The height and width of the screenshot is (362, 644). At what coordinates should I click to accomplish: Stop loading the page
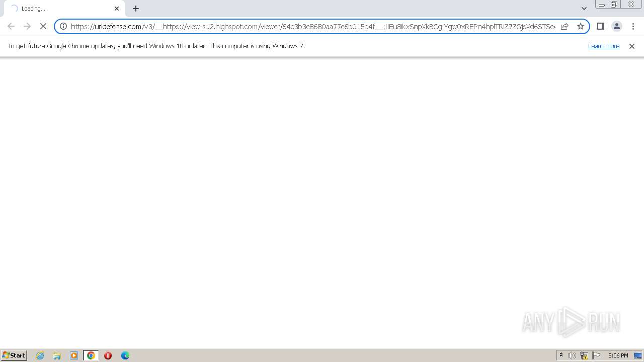coord(43,26)
